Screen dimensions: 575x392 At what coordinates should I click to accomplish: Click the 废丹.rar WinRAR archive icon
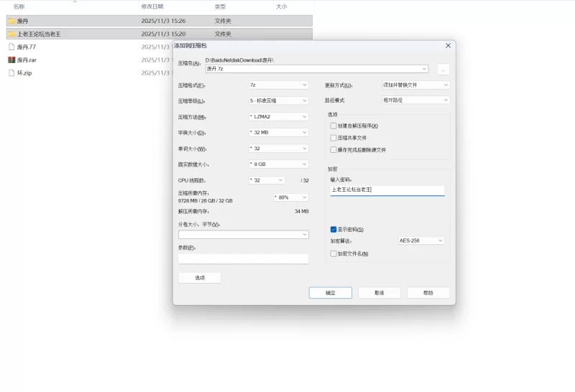click(x=11, y=60)
